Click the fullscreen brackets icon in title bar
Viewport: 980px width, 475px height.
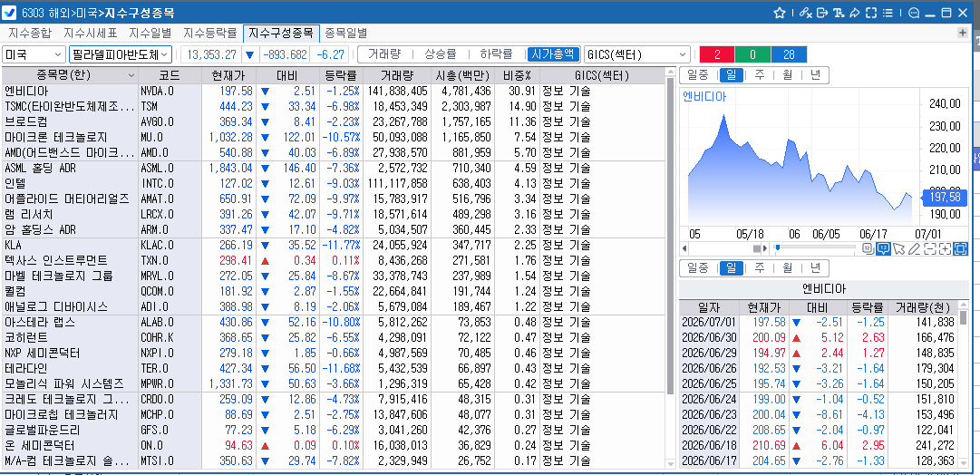click(871, 13)
